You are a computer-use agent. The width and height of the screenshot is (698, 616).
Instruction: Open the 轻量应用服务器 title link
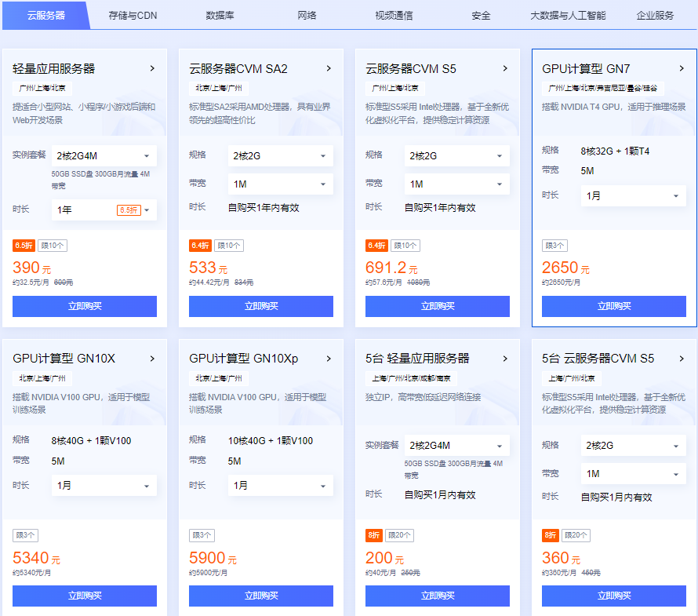coord(54,68)
